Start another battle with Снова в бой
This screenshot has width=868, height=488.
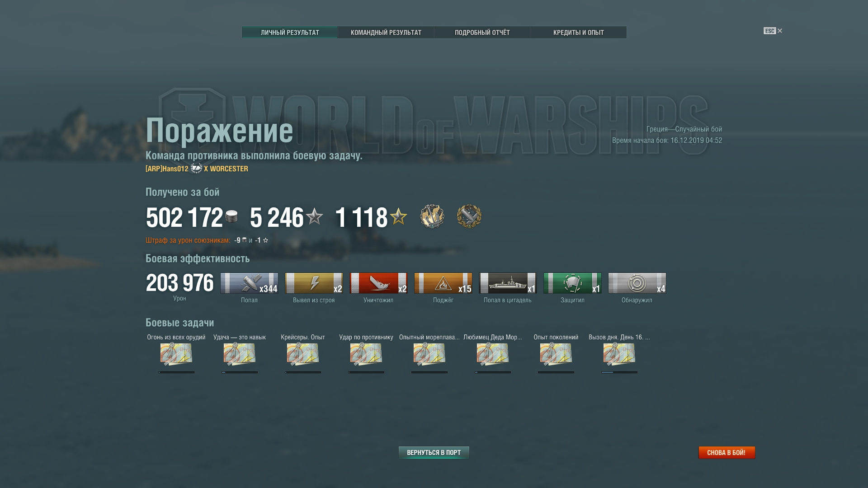coord(726,452)
